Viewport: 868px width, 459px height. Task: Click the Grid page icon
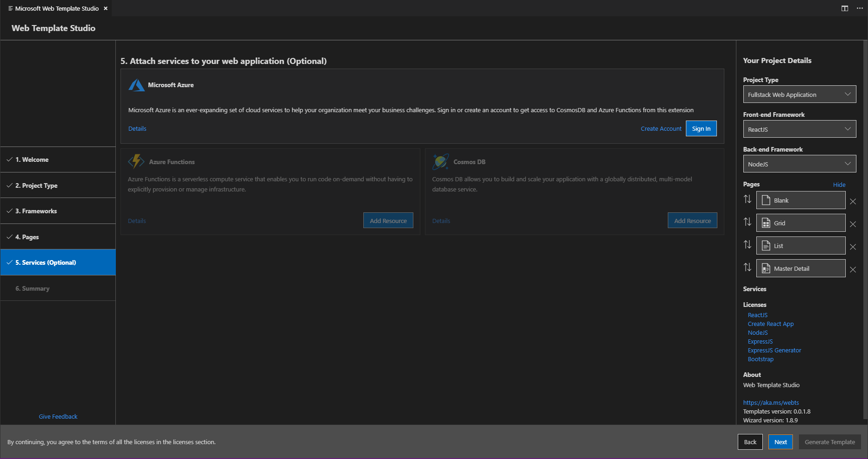(x=766, y=223)
